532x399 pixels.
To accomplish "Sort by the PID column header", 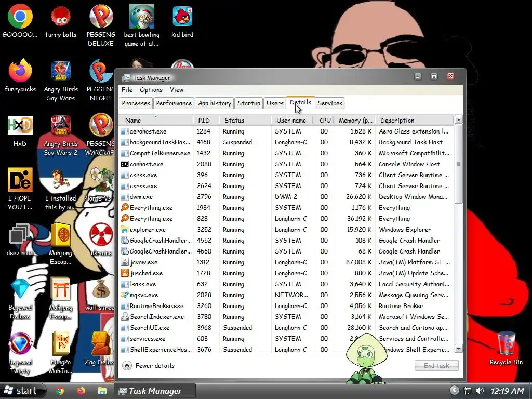I will coord(206,120).
